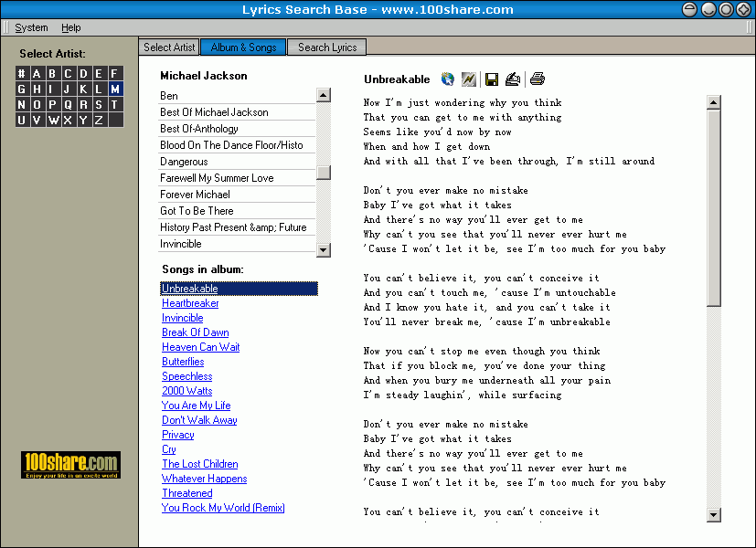Click the 100share.com logo
The image size is (756, 548).
click(x=69, y=464)
